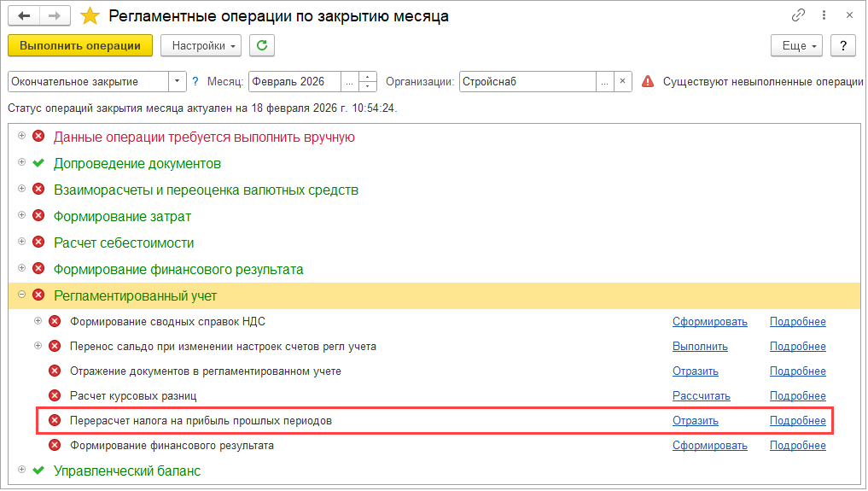
Task: Click the forward navigation arrow
Action: pyautogui.click(x=54, y=15)
